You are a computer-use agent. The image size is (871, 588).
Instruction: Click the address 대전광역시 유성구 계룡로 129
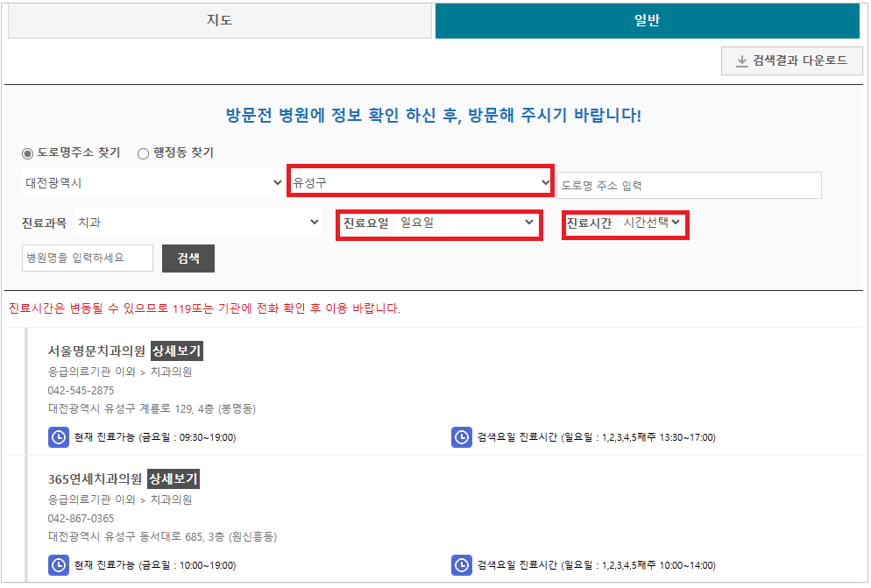coord(152,409)
